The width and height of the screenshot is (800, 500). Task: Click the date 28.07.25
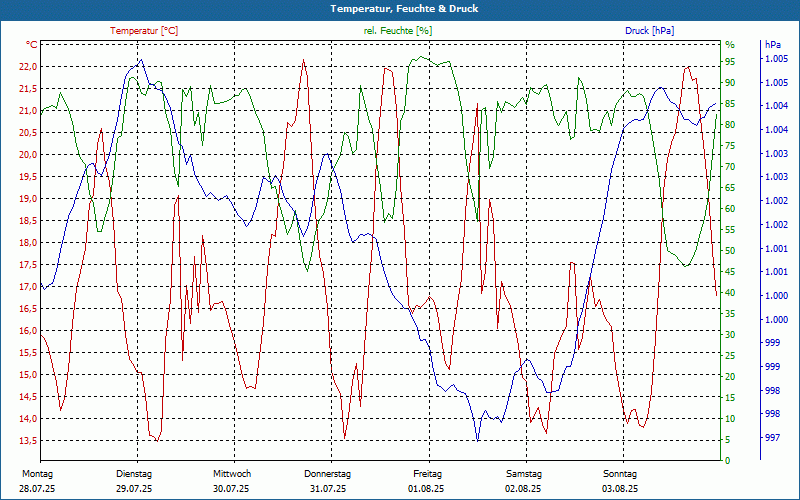tap(37, 489)
